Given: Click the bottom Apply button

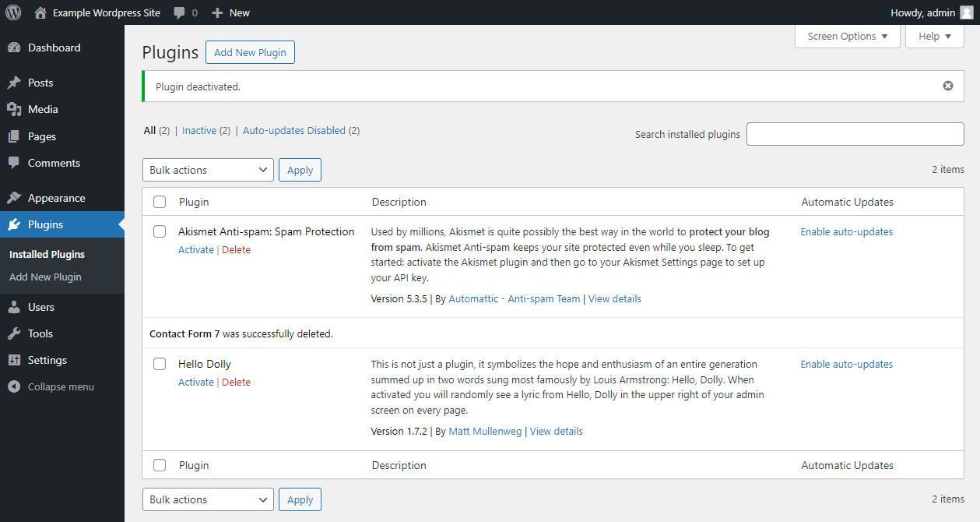Looking at the screenshot, I should point(300,499).
